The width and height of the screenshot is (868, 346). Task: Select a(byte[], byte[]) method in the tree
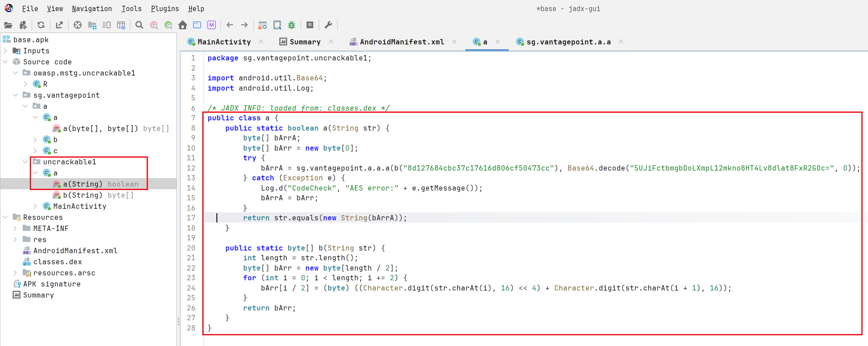click(x=111, y=129)
